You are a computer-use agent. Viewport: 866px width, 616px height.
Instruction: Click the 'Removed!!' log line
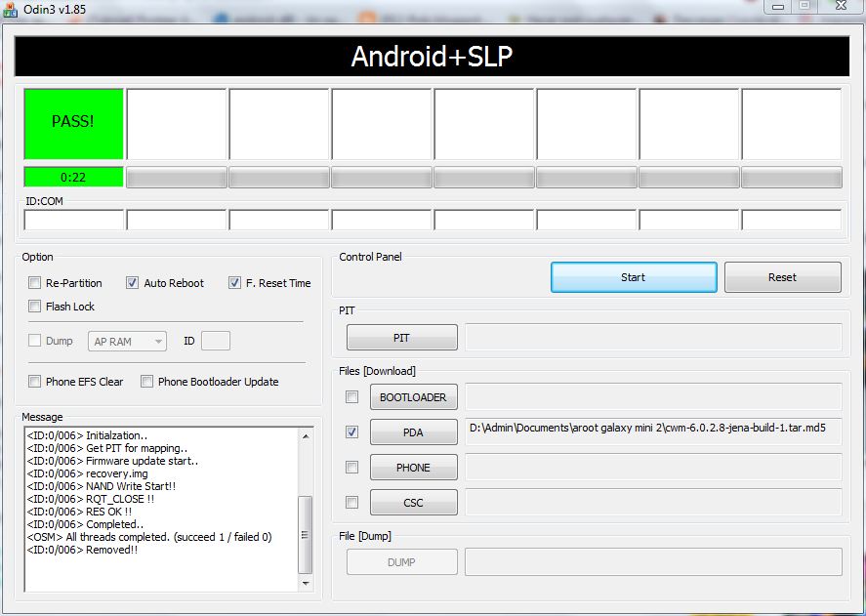click(x=82, y=550)
